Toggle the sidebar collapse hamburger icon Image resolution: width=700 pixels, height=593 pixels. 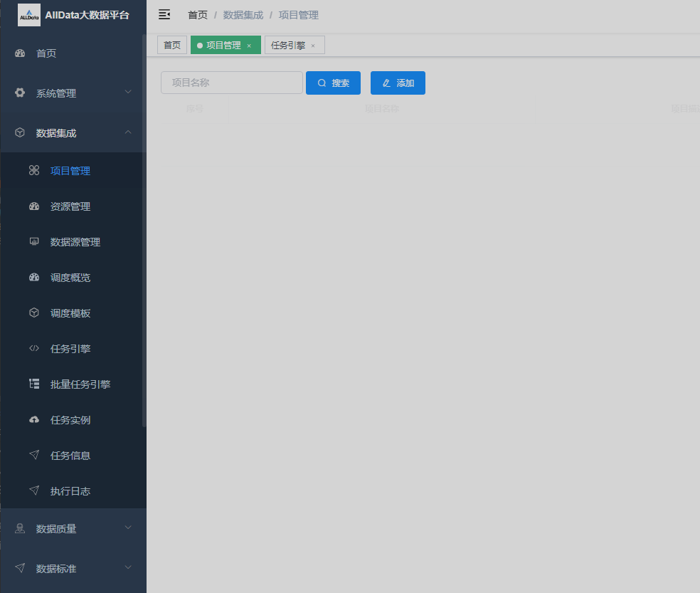tap(164, 15)
